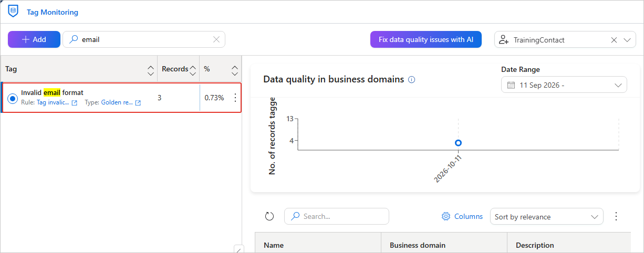
Task: Open the Tag Monitoring title link
Action: pos(53,12)
